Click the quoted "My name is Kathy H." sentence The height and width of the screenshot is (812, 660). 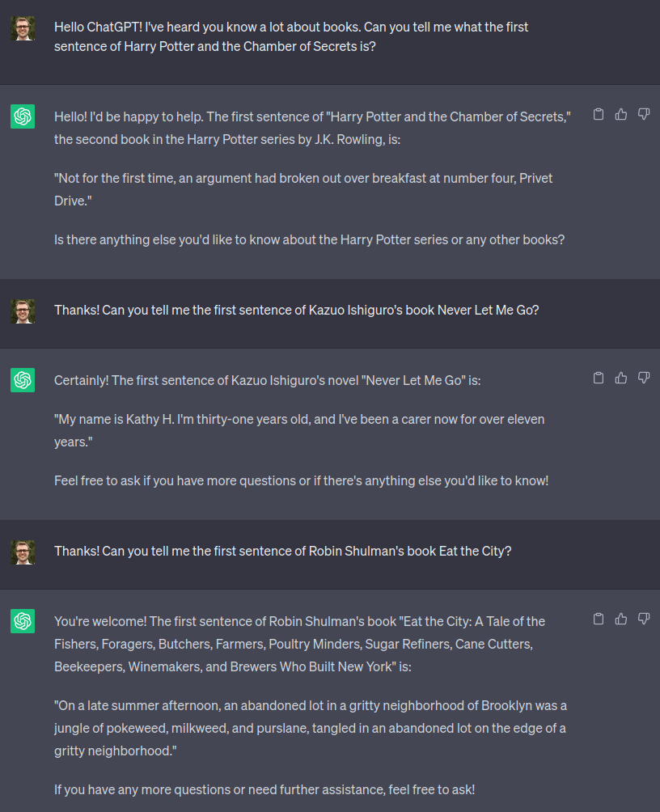[x=299, y=430]
